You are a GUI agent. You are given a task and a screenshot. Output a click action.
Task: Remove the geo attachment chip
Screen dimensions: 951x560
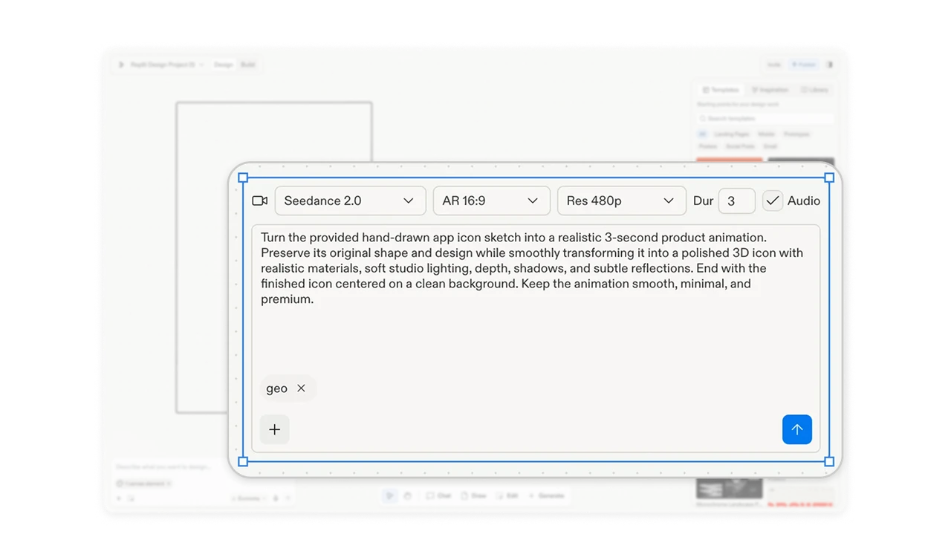point(301,388)
